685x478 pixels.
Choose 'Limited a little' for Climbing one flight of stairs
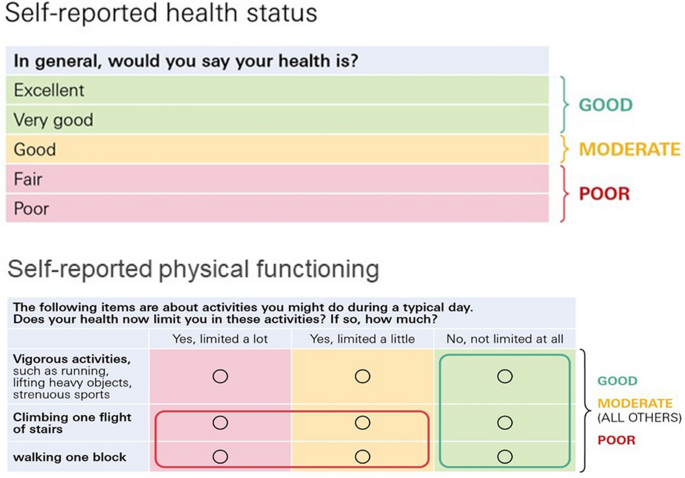click(362, 423)
